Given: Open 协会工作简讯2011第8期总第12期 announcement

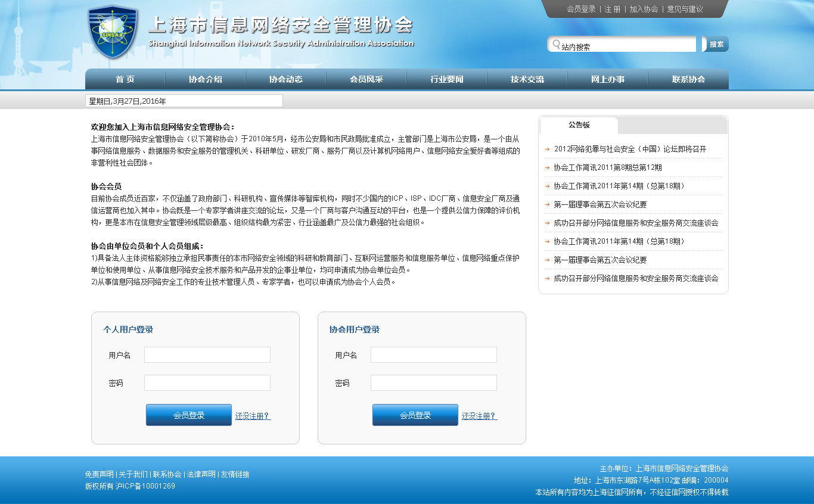Looking at the screenshot, I should [607, 167].
